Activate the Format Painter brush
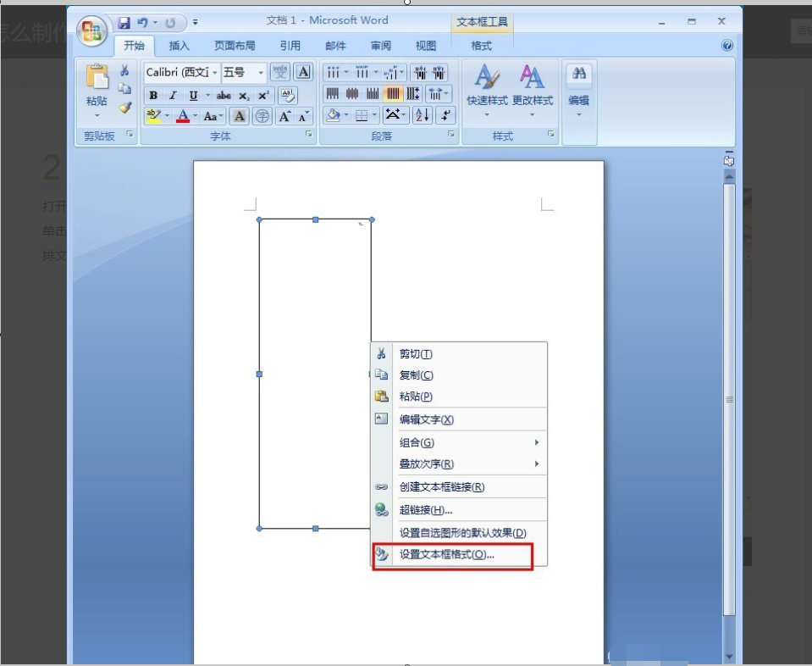Image resolution: width=812 pixels, height=666 pixels. (x=124, y=108)
